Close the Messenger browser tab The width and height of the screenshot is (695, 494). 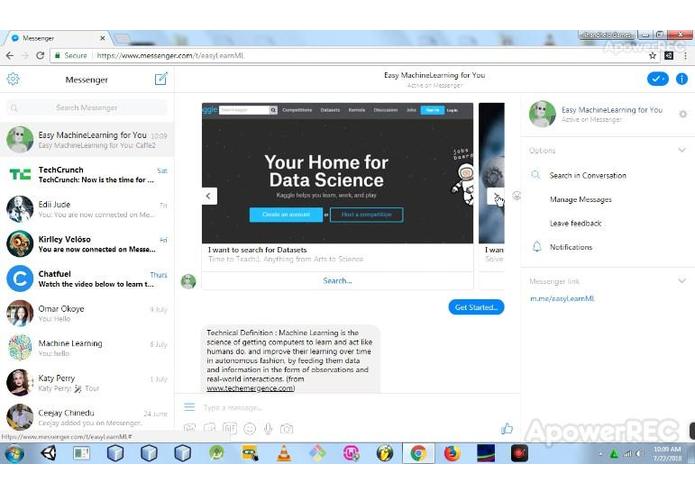pyautogui.click(x=102, y=38)
